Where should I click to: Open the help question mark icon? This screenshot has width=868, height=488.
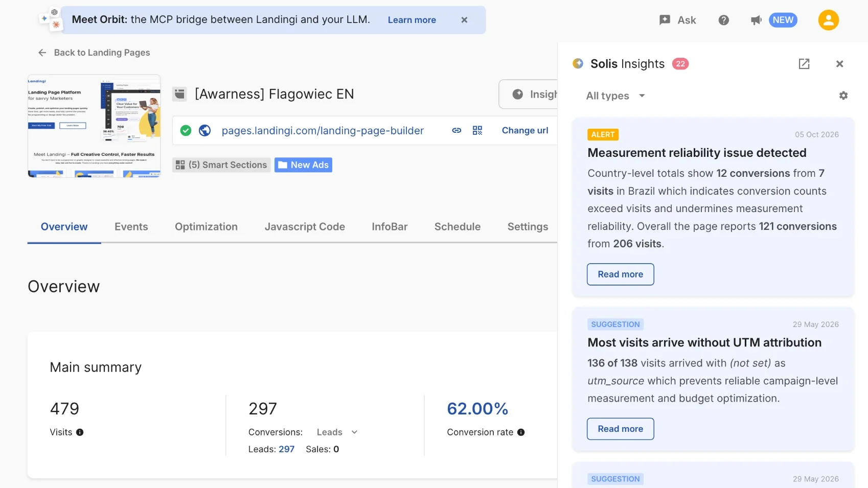click(x=723, y=20)
